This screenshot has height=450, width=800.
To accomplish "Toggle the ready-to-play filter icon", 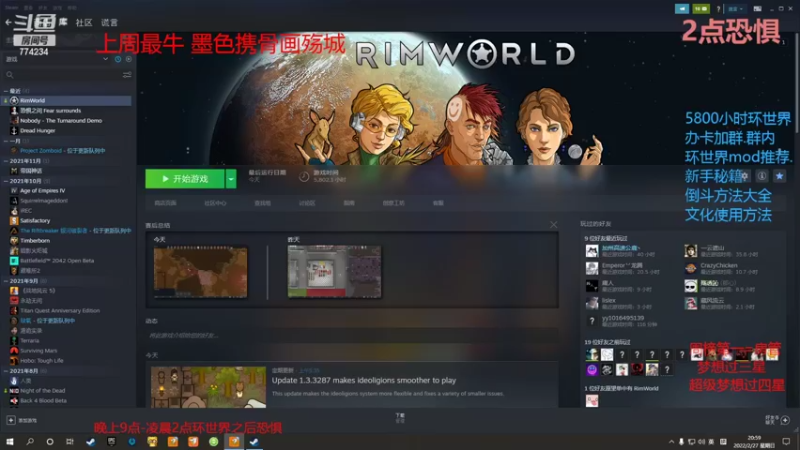I will coord(129,59).
